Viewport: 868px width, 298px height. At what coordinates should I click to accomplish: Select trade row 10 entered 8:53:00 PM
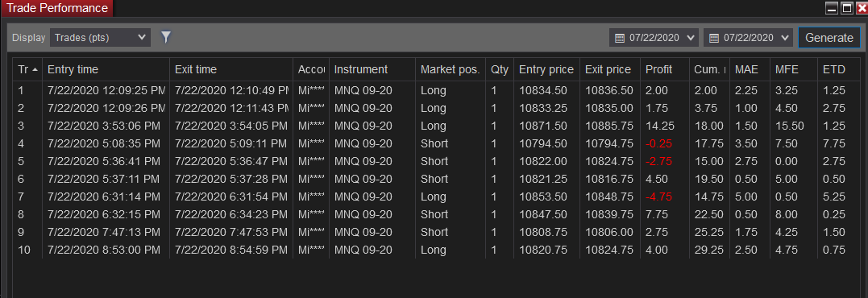(436, 250)
